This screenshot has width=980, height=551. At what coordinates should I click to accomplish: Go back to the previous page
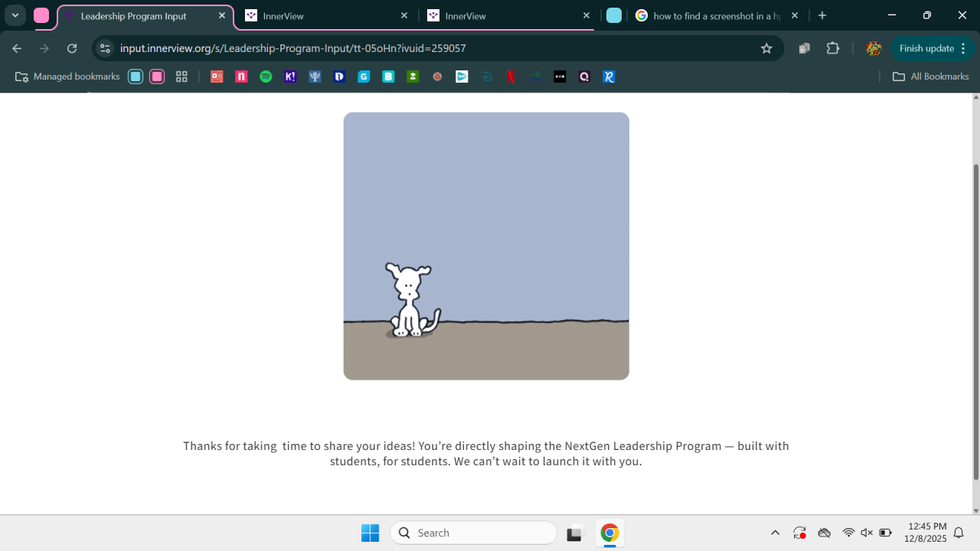(x=17, y=48)
